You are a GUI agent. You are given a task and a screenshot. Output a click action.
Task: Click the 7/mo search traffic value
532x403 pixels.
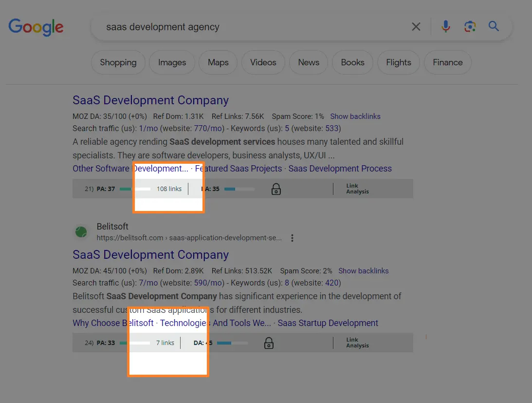(x=148, y=283)
